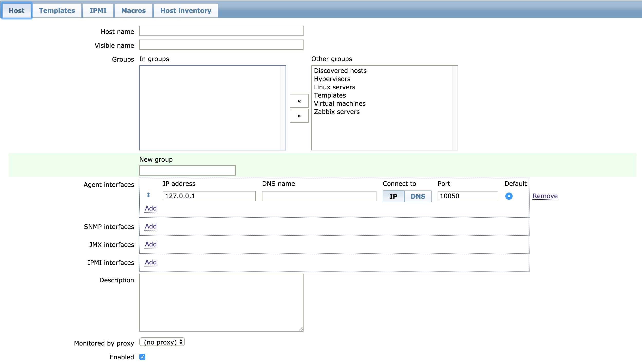Add a new JMX interface
This screenshot has height=364, width=642.
(x=151, y=244)
